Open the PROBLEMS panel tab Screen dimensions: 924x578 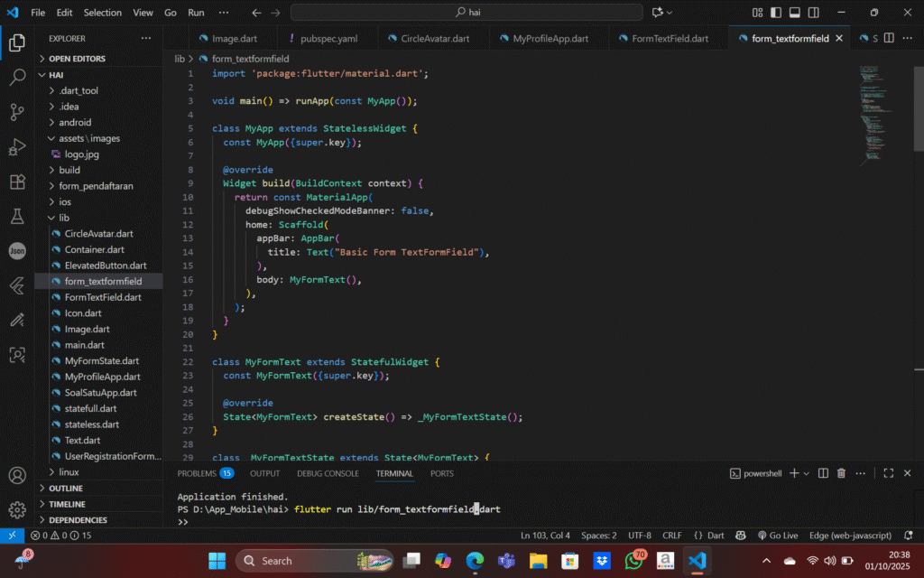click(198, 473)
